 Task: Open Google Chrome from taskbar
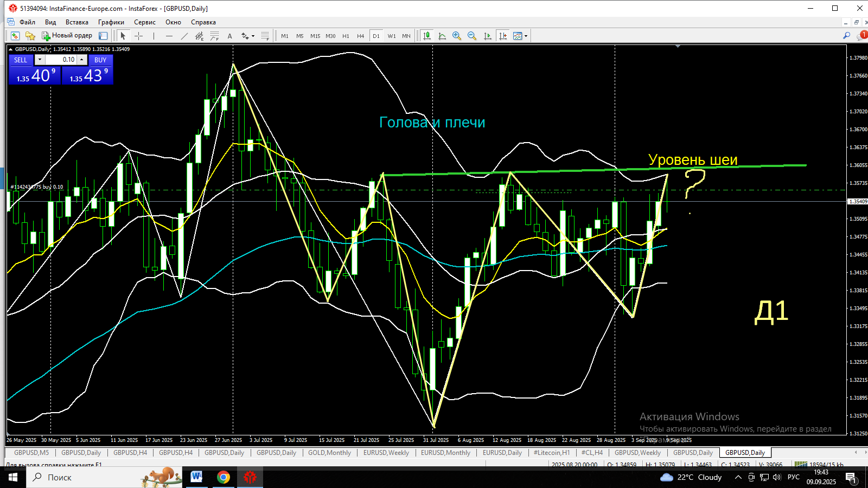(223, 477)
